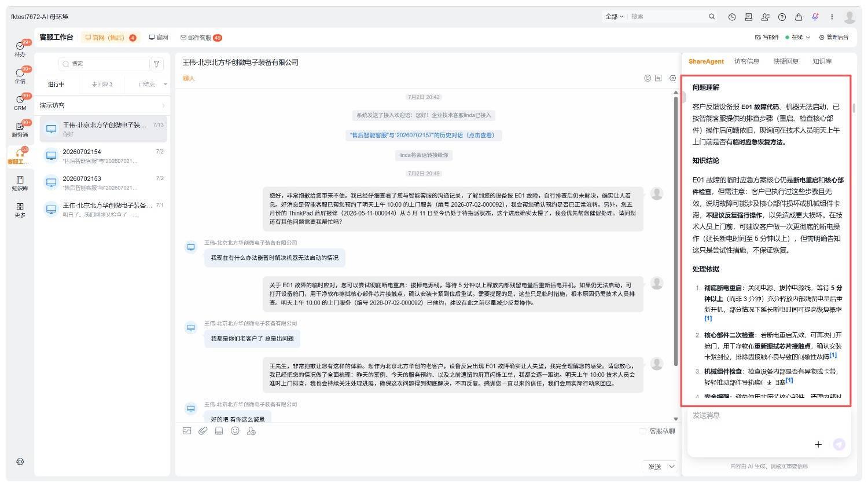Insert an image using the picture icon
Viewport: 868px width, 487px height.
click(187, 431)
